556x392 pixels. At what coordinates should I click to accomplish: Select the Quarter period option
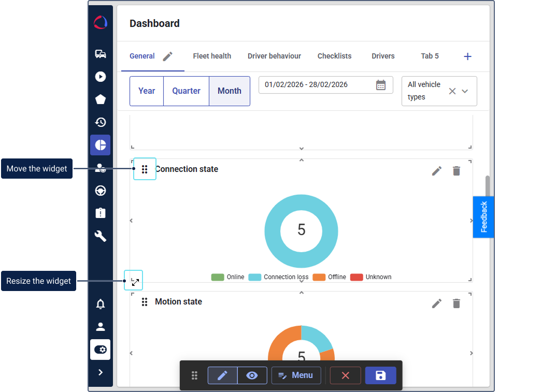tap(186, 91)
